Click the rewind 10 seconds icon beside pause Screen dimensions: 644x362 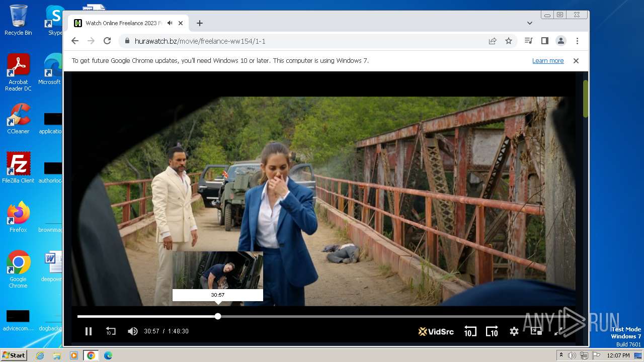(111, 331)
